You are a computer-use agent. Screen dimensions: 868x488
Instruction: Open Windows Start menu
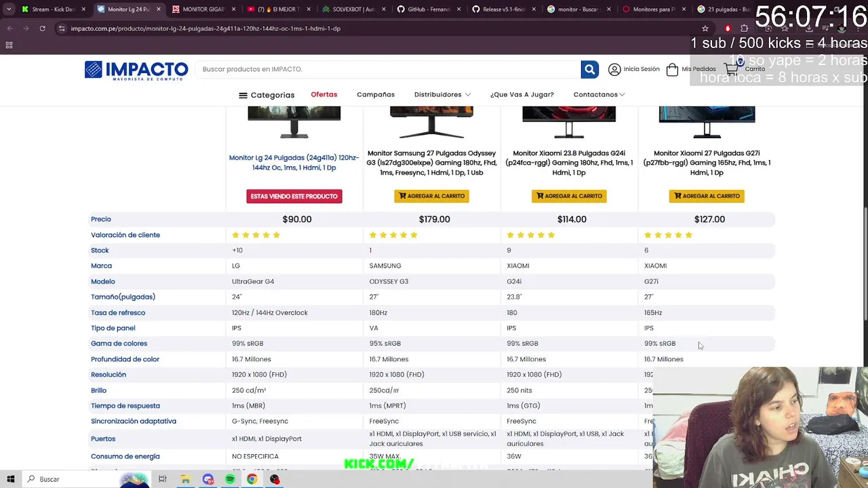(x=11, y=479)
